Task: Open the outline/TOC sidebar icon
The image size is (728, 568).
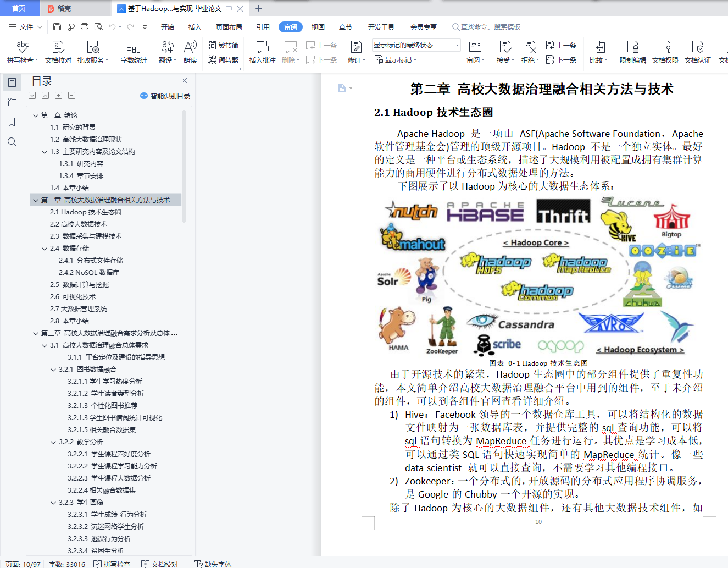Action: [12, 82]
